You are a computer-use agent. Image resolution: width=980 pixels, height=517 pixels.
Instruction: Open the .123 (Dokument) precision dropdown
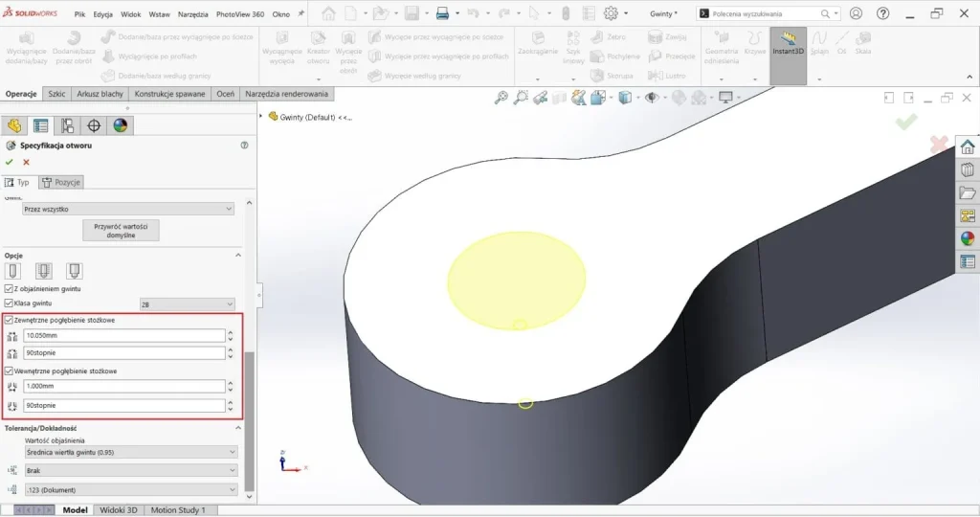point(130,489)
